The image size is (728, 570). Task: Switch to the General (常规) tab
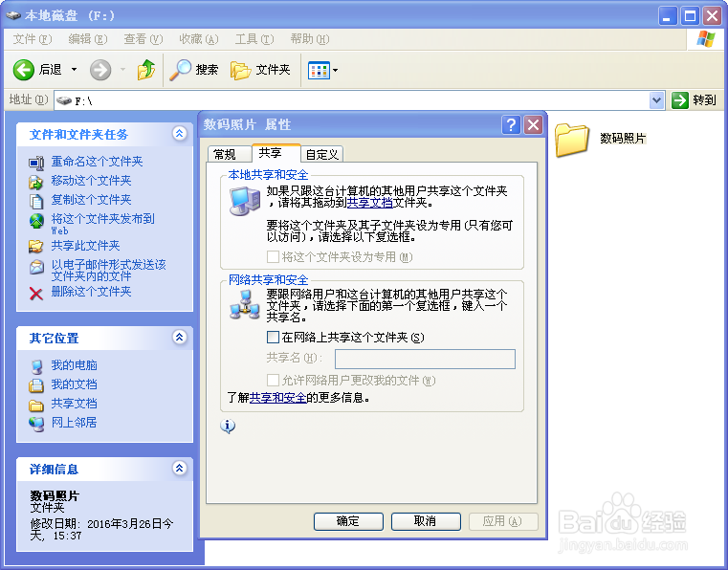tap(230, 154)
